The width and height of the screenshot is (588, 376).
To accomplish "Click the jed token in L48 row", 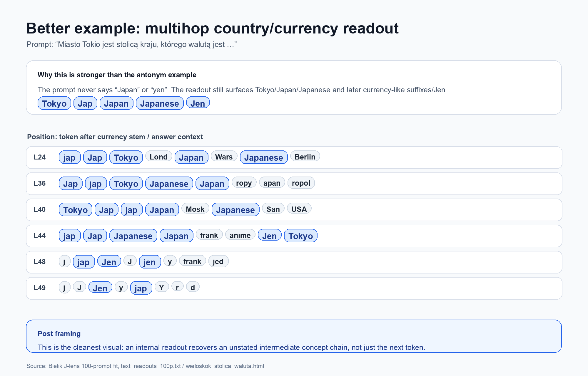I will [x=218, y=261].
